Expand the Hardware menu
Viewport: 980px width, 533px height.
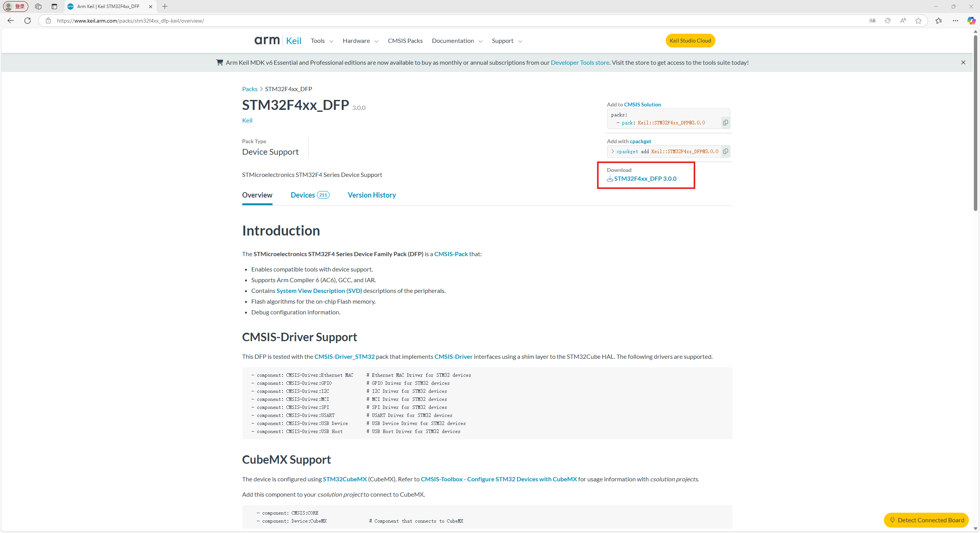click(361, 41)
